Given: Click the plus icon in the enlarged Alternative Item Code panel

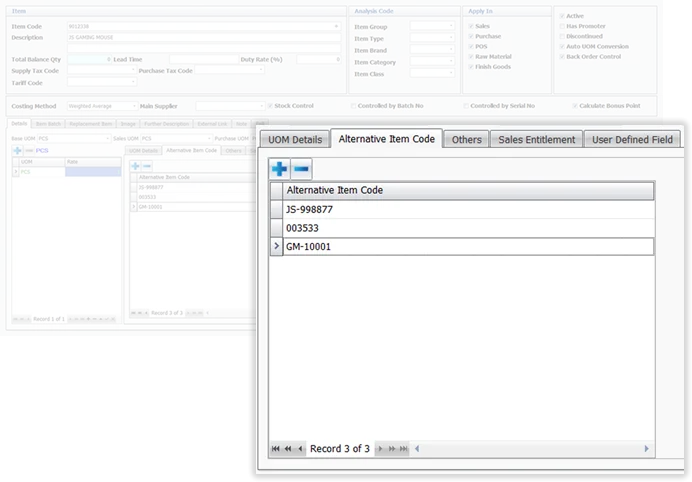Looking at the screenshot, I should (x=280, y=169).
